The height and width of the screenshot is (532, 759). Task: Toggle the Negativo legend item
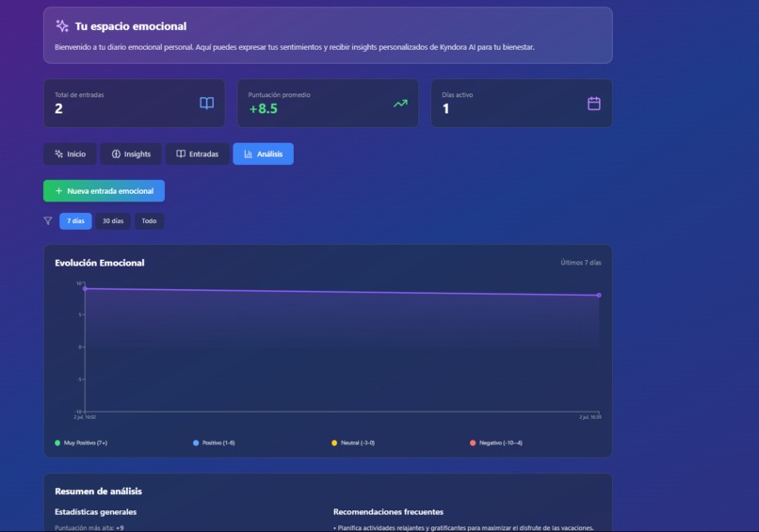(495, 443)
